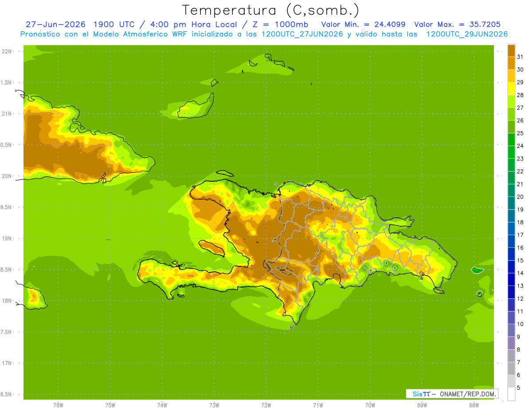
Task: Click "1200UTC_27JUN2026" initialization time text
Action: click(x=303, y=34)
